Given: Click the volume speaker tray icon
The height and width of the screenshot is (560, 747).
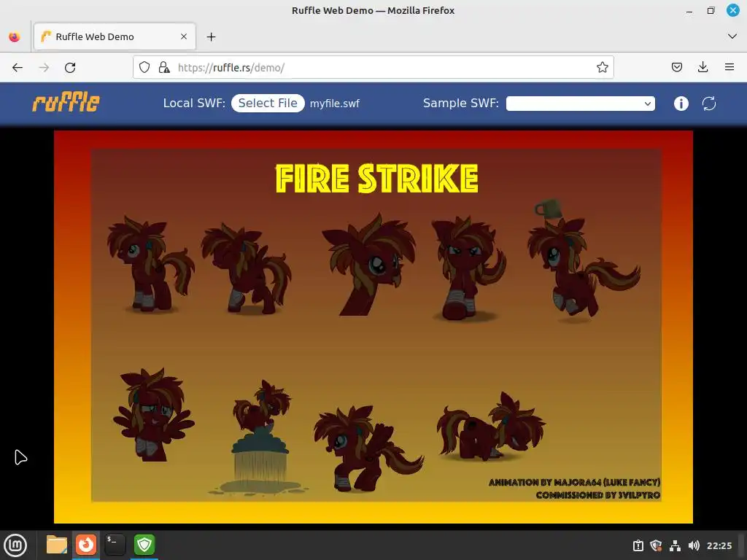Looking at the screenshot, I should point(694,545).
